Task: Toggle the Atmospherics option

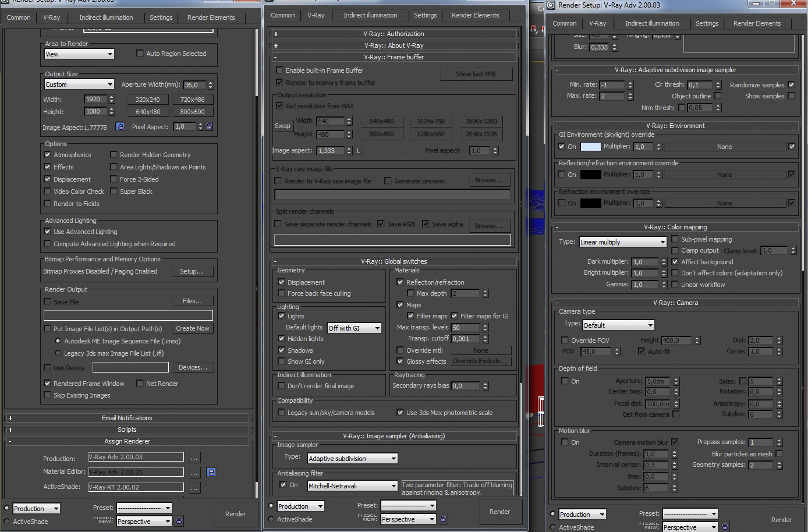Action: [47, 155]
